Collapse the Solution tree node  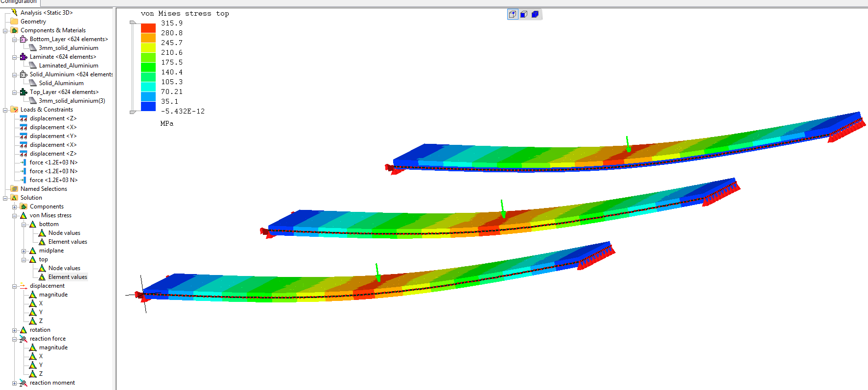[5, 198]
